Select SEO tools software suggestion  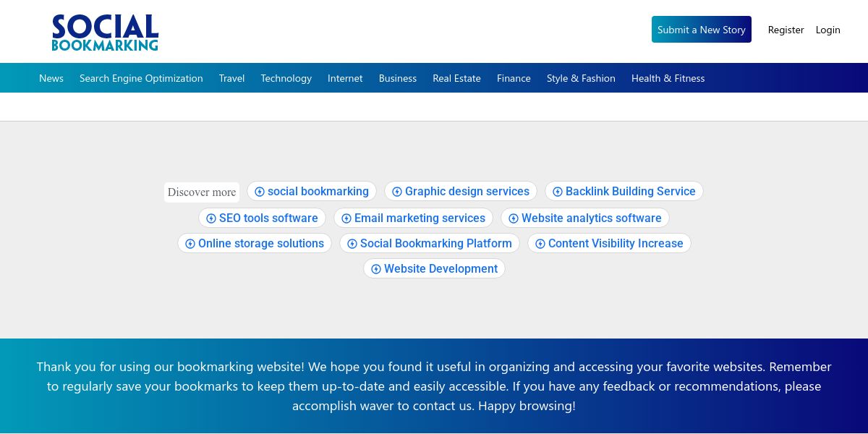[x=262, y=218]
